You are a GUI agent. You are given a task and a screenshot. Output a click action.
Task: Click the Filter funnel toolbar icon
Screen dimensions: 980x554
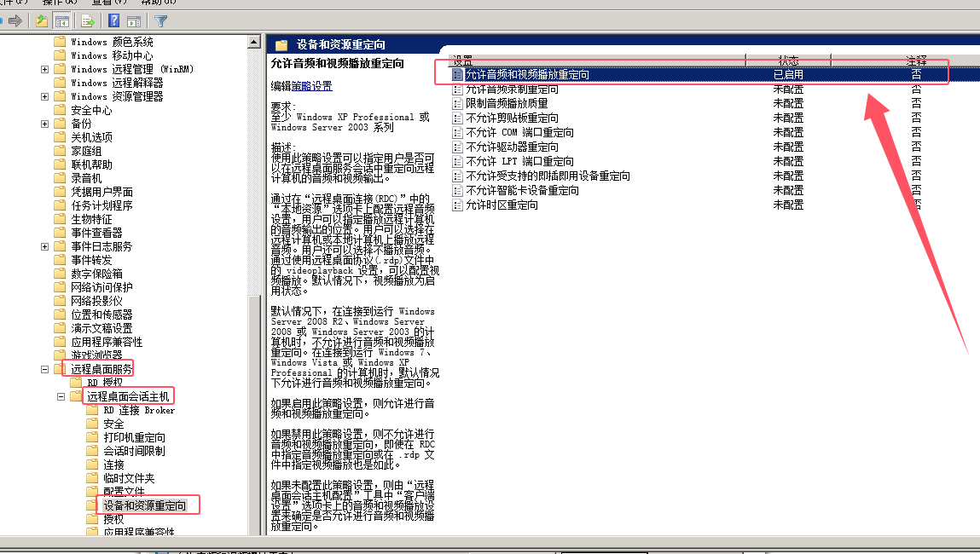(161, 20)
